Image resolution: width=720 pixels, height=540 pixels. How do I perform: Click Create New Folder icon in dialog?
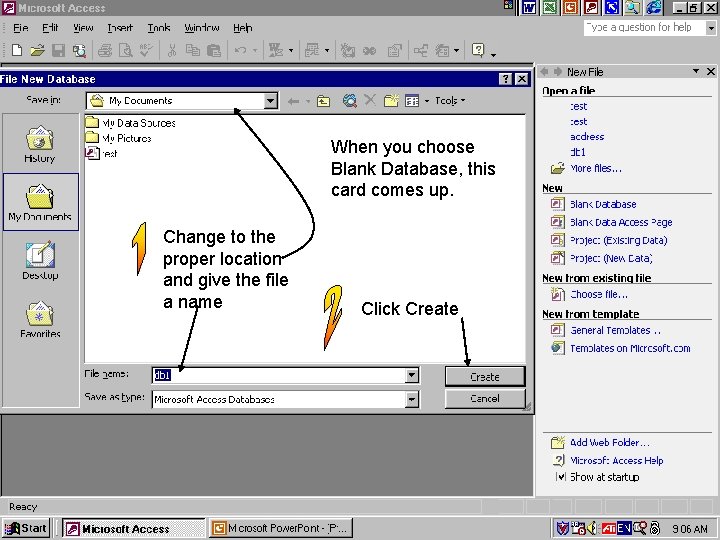click(x=391, y=100)
